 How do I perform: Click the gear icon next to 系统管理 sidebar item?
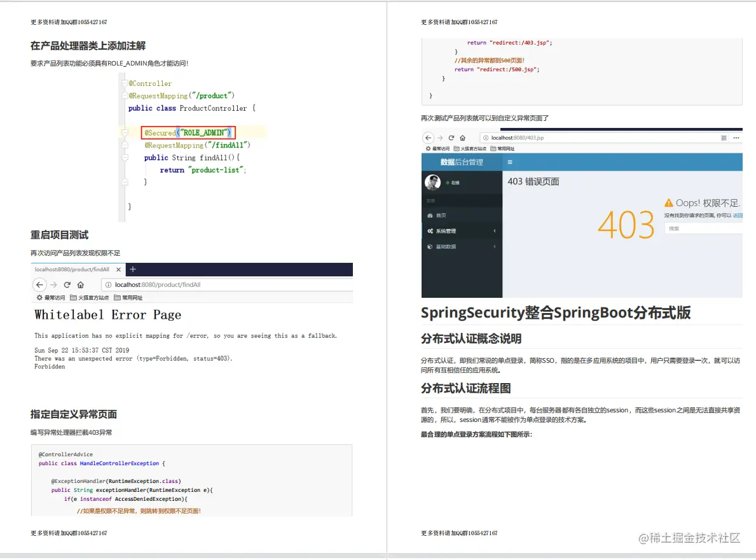click(x=430, y=231)
